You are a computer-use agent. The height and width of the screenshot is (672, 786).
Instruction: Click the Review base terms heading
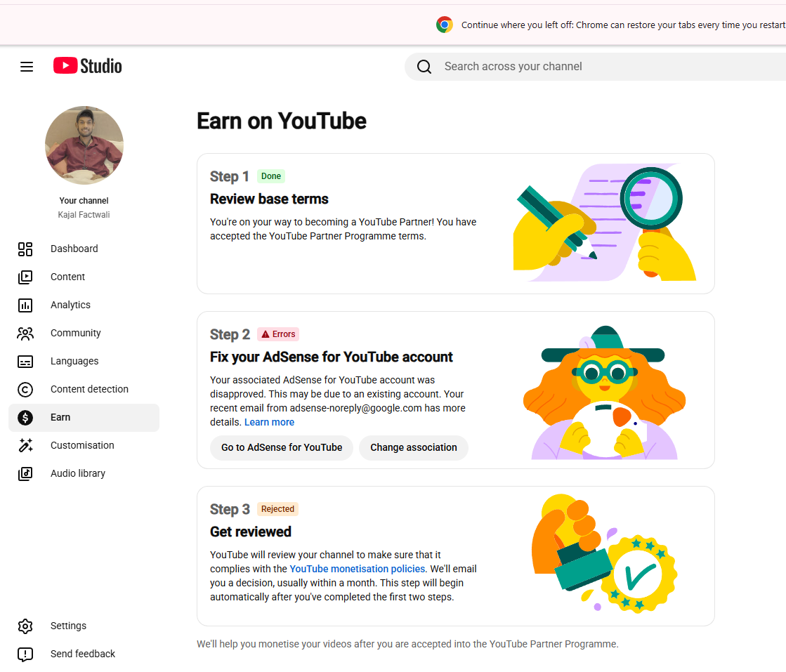[269, 199]
